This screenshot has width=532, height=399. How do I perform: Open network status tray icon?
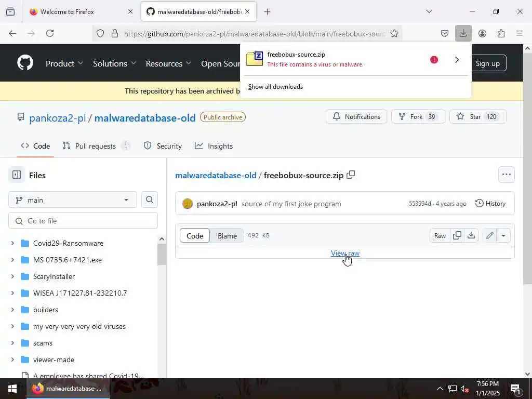(x=453, y=389)
